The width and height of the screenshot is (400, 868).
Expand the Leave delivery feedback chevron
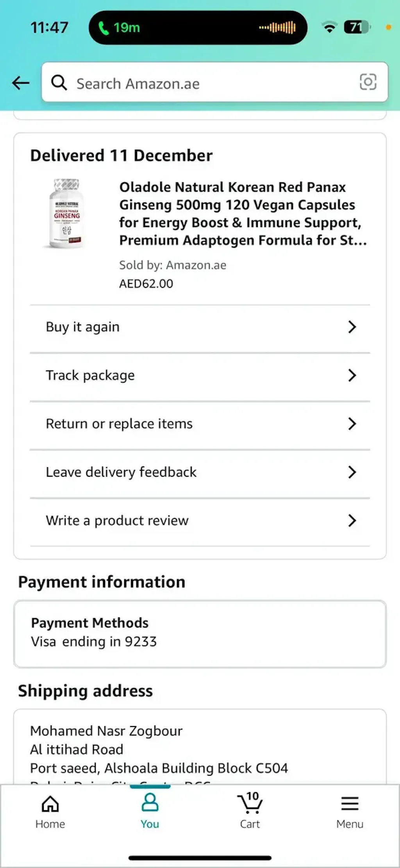352,472
